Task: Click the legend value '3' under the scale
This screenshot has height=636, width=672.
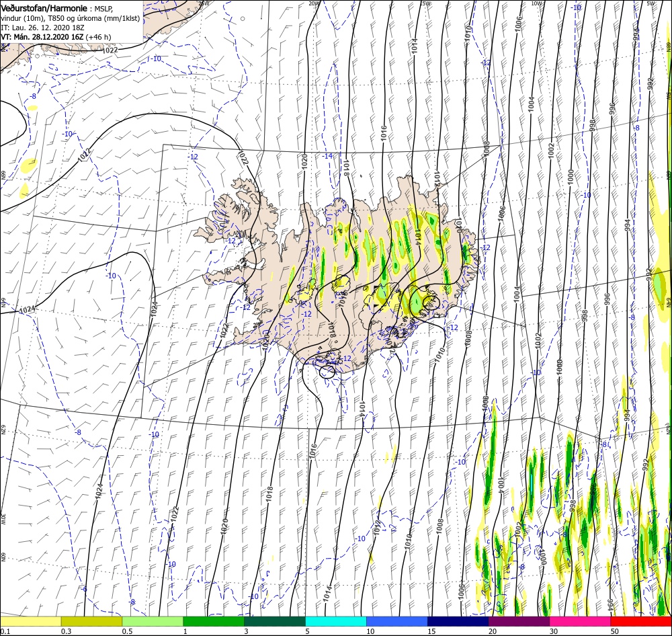Action: coord(247,631)
